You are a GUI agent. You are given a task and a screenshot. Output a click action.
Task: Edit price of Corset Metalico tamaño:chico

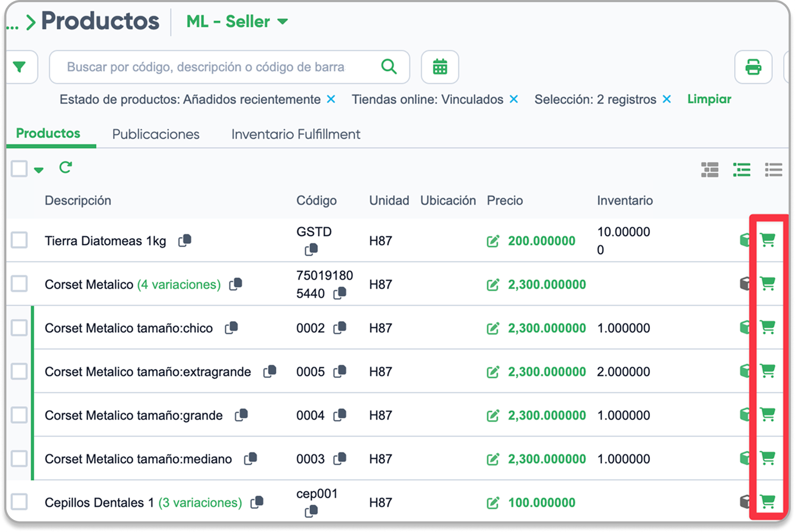[493, 328]
